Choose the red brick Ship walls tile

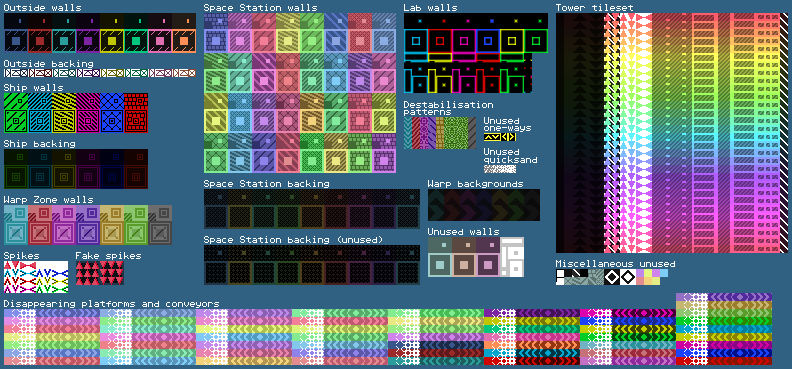pyautogui.click(x=136, y=113)
